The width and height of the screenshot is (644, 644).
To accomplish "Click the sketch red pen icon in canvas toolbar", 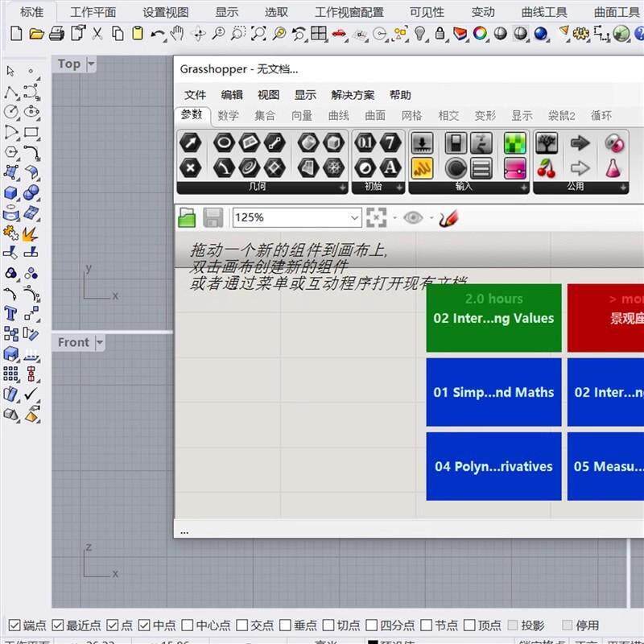I will 448,218.
